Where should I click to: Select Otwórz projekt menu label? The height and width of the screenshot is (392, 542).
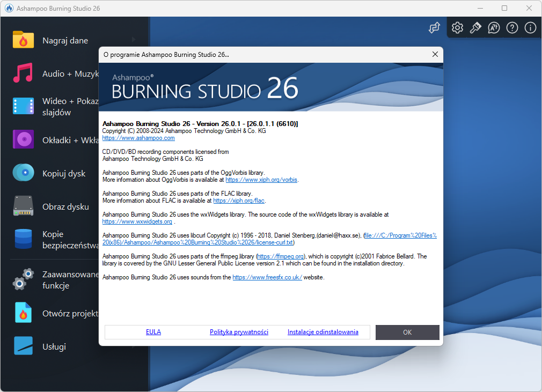pos(70,313)
